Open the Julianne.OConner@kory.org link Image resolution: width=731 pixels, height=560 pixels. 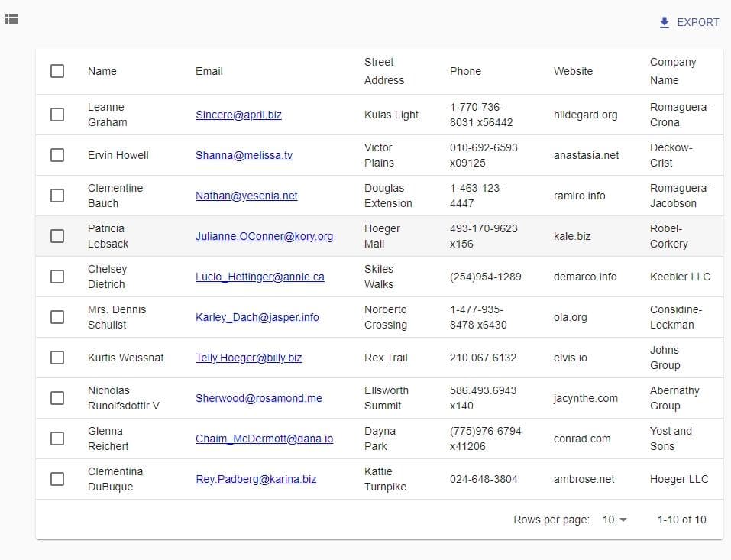pyautogui.click(x=264, y=236)
